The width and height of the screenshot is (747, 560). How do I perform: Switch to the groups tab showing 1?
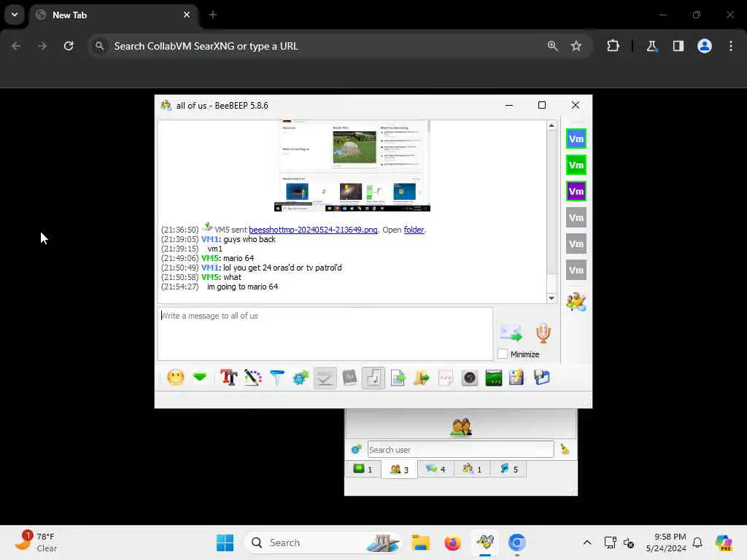pyautogui.click(x=472, y=469)
